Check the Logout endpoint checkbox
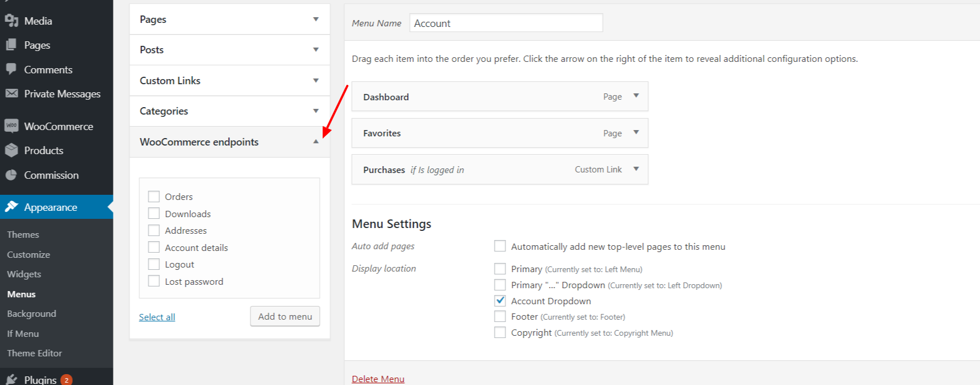The image size is (980, 385). coord(154,264)
